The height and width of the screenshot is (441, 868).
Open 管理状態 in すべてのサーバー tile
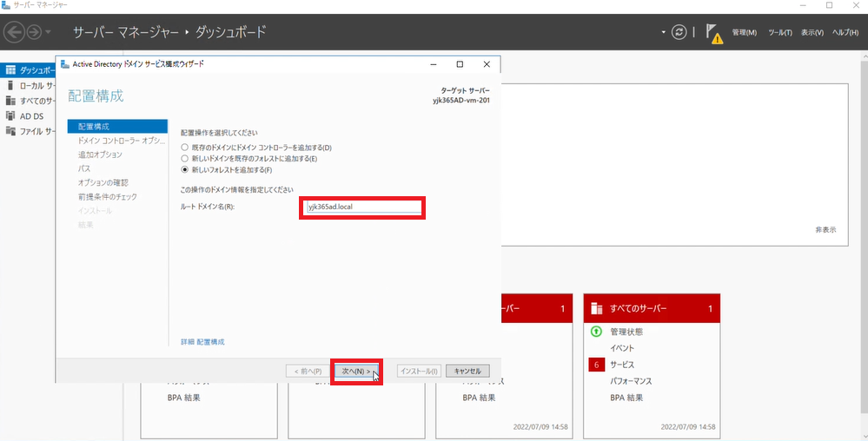[x=626, y=332]
